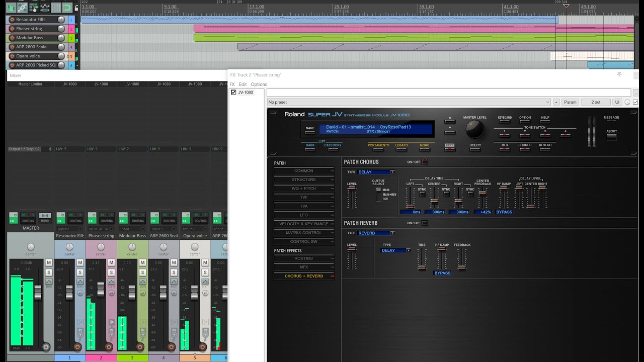Open Input 1 dropdown on Modular Bass strip
This screenshot has width=644, height=362.
132,229
